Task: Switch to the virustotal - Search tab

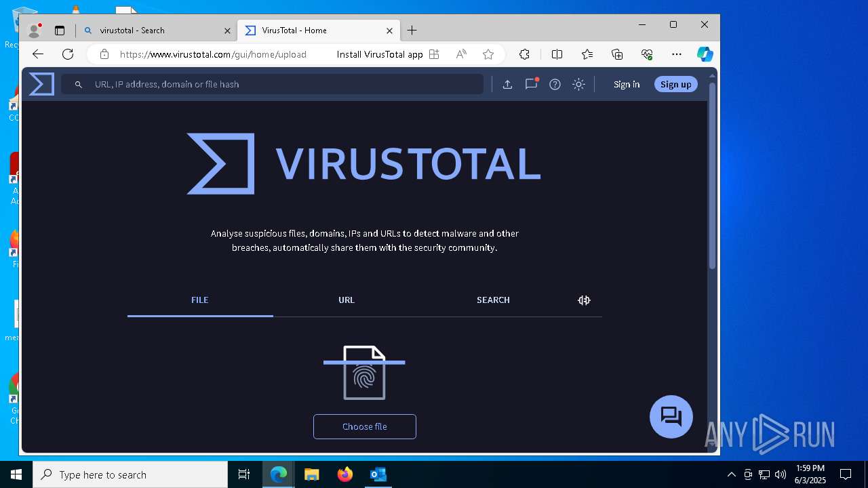Action: (x=157, y=30)
